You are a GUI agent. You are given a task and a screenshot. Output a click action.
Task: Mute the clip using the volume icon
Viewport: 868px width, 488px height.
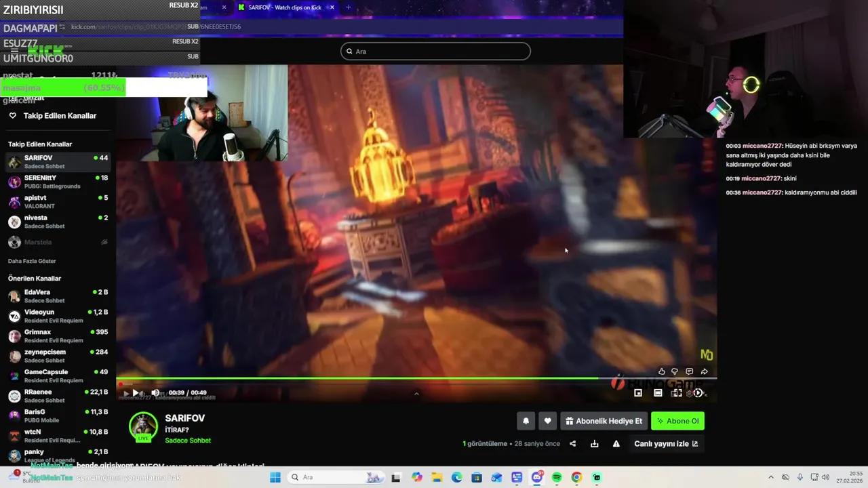tap(155, 393)
